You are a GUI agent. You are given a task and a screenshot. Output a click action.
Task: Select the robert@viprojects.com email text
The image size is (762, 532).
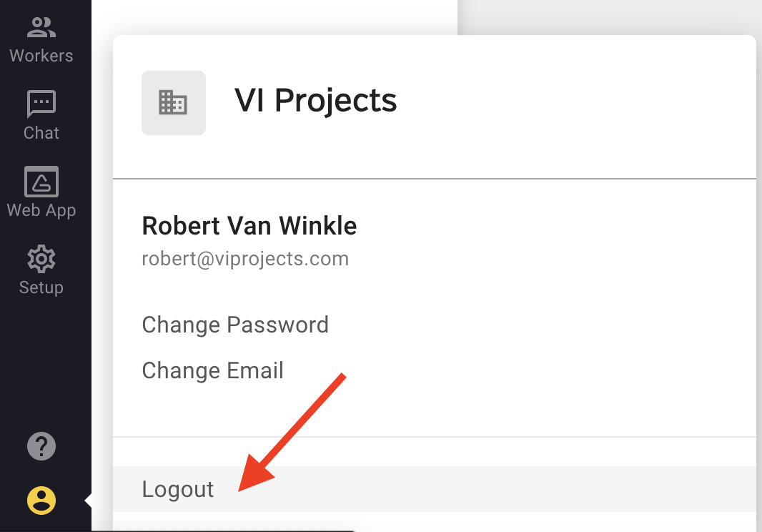(x=245, y=259)
